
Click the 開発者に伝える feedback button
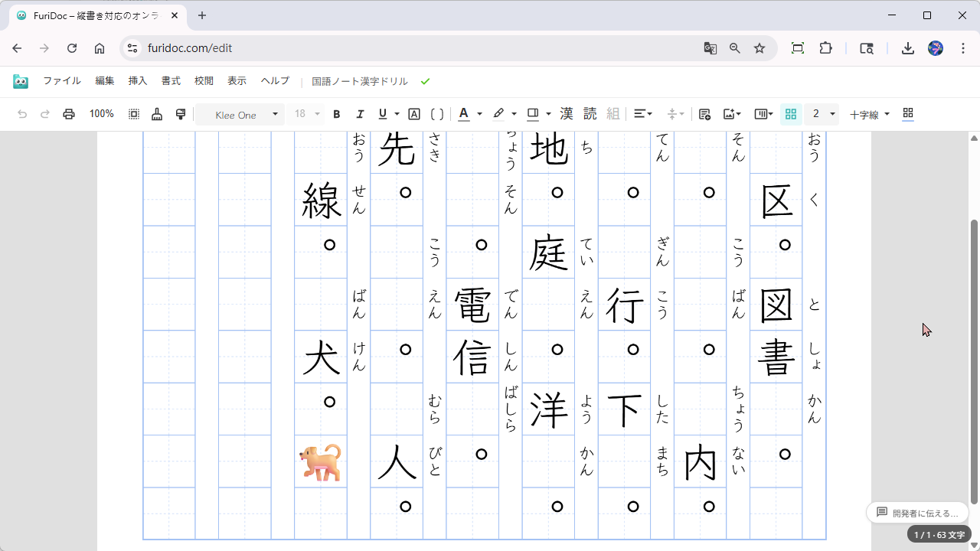(x=917, y=513)
